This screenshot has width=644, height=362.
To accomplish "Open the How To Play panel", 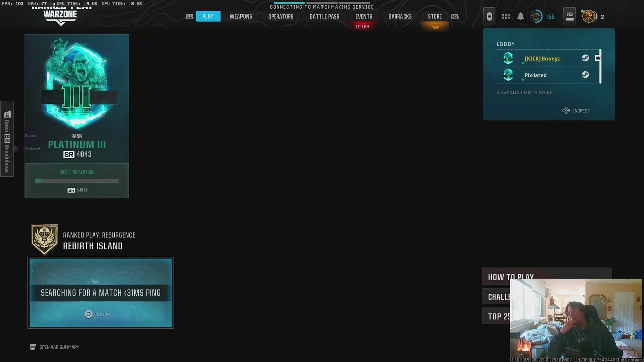I will (x=547, y=277).
